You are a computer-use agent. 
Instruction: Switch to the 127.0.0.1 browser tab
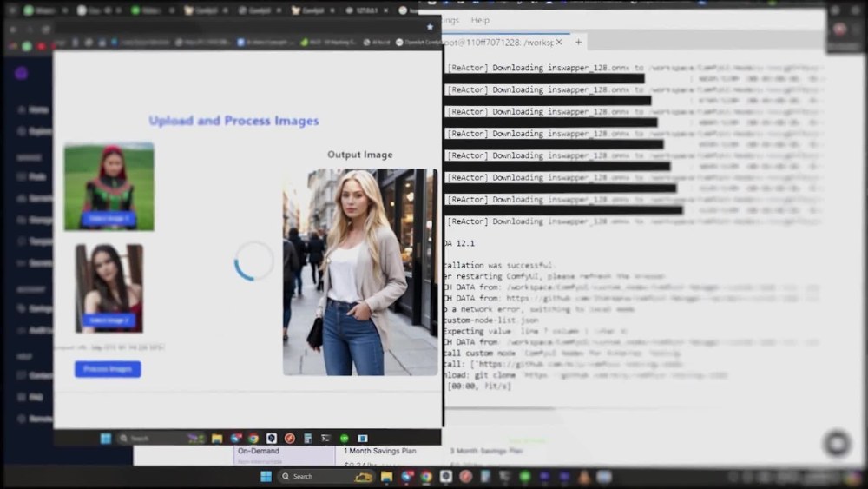365,10
